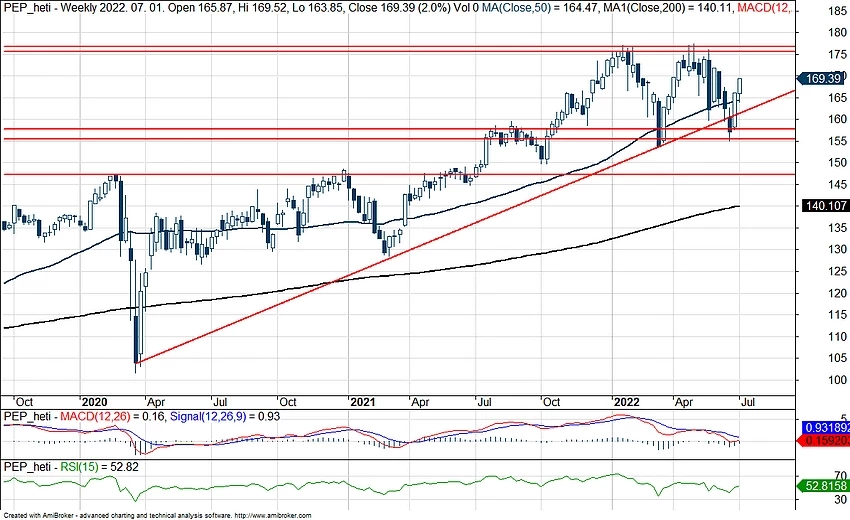Click the 70 level on RSI axis
The width and height of the screenshot is (850, 520).
tap(841, 475)
